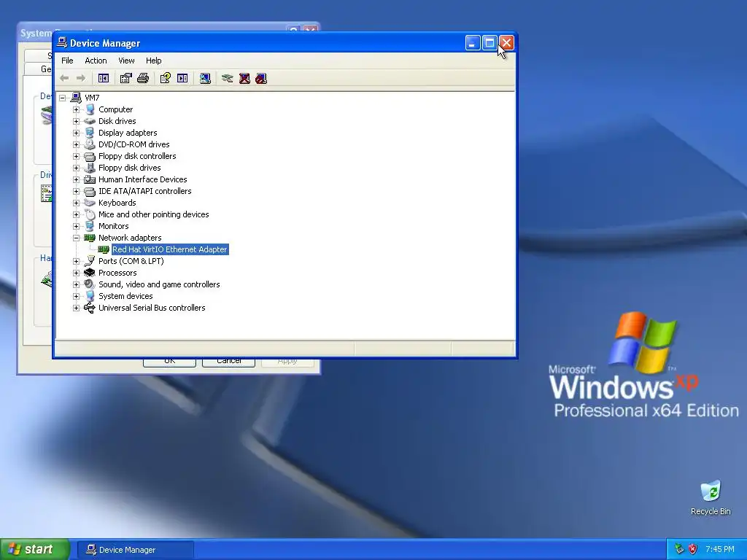Image resolution: width=747 pixels, height=560 pixels.
Task: Expand System devices
Action: [x=76, y=296]
